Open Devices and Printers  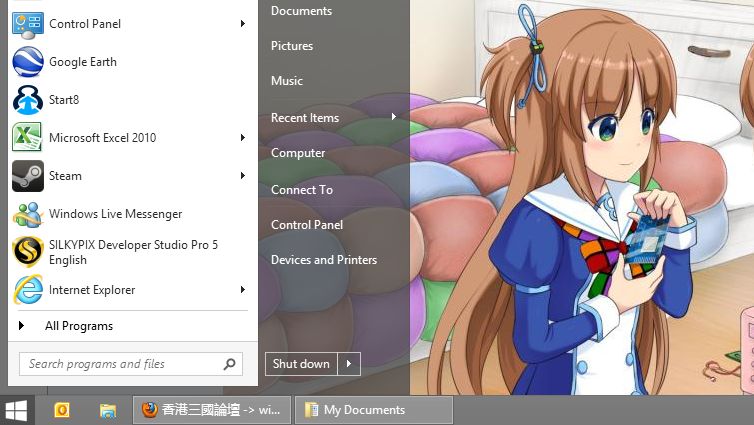click(324, 260)
